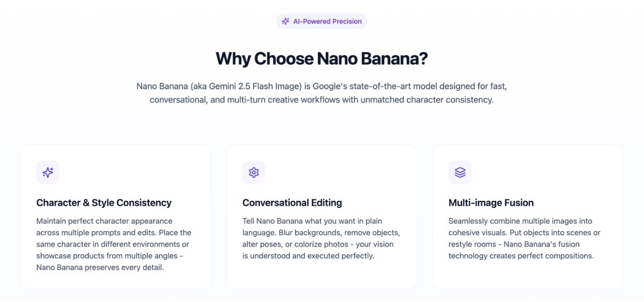The width and height of the screenshot is (644, 302).
Task: Click the "Why Choose Nano Banana?" heading
Action: pyautogui.click(x=321, y=58)
